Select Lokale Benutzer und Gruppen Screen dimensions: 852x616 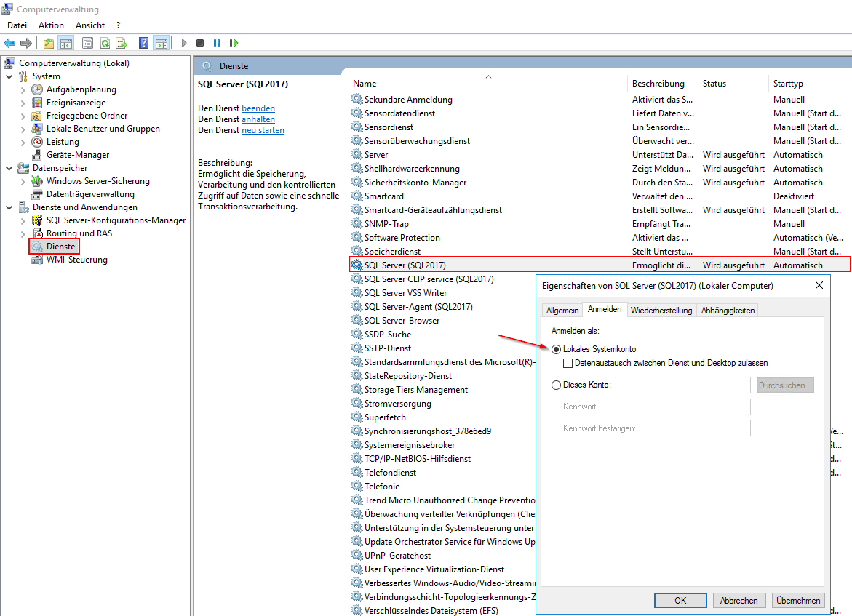pyautogui.click(x=103, y=129)
